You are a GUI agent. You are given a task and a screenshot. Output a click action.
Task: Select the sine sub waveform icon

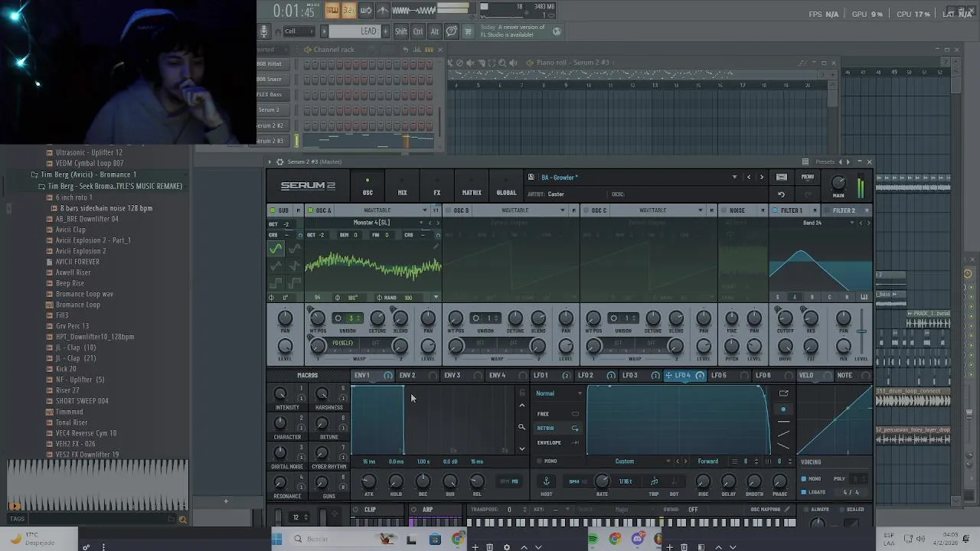(x=276, y=249)
